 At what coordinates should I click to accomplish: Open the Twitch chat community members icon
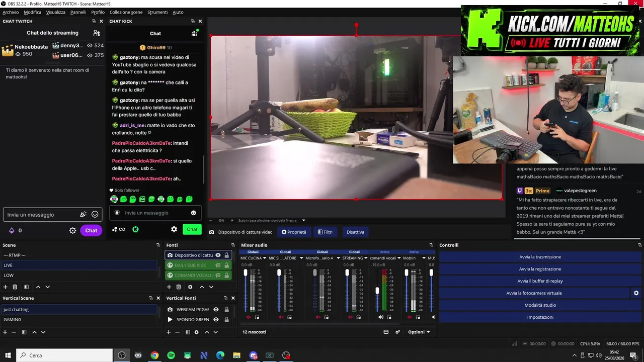click(x=97, y=33)
